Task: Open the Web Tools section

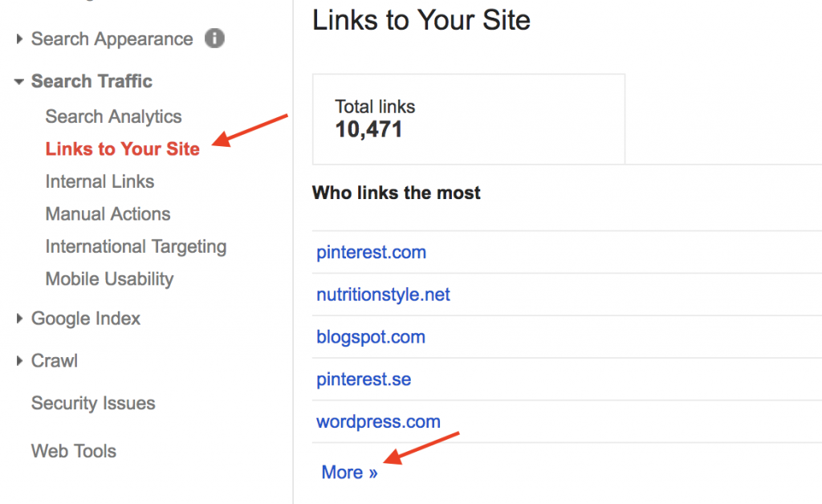Action: pyautogui.click(x=73, y=451)
